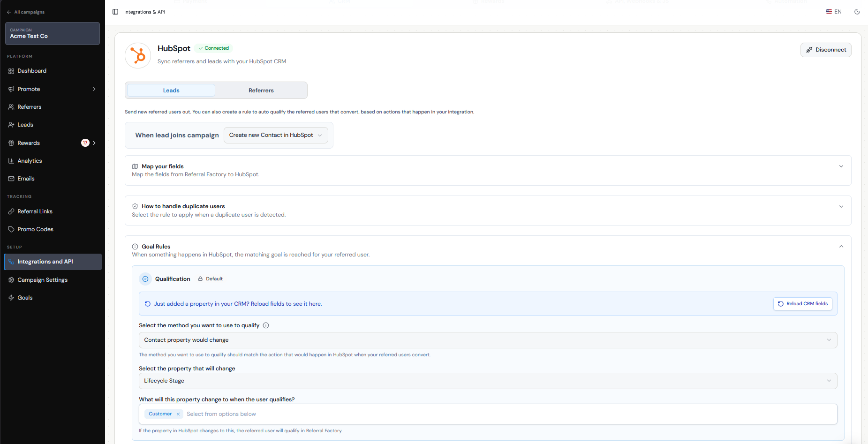The width and height of the screenshot is (868, 444).
Task: Open the Contact property would change dropdown
Action: pos(488,340)
